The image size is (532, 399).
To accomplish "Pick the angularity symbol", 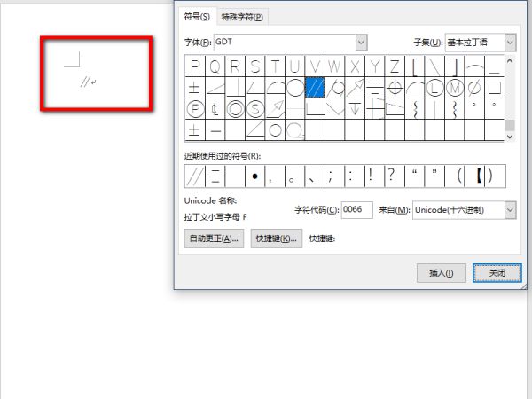I will pyautogui.click(x=215, y=88).
